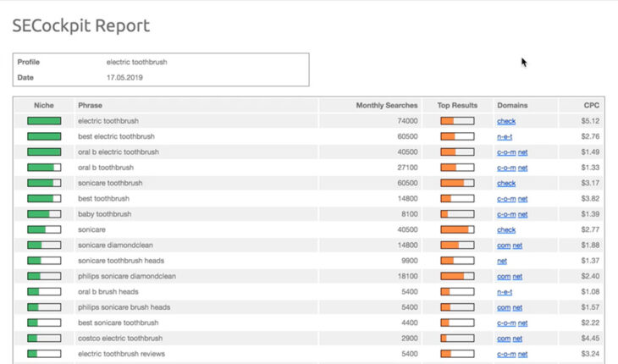Click the Top Results column header
The height and width of the screenshot is (364, 618).
tap(456, 106)
